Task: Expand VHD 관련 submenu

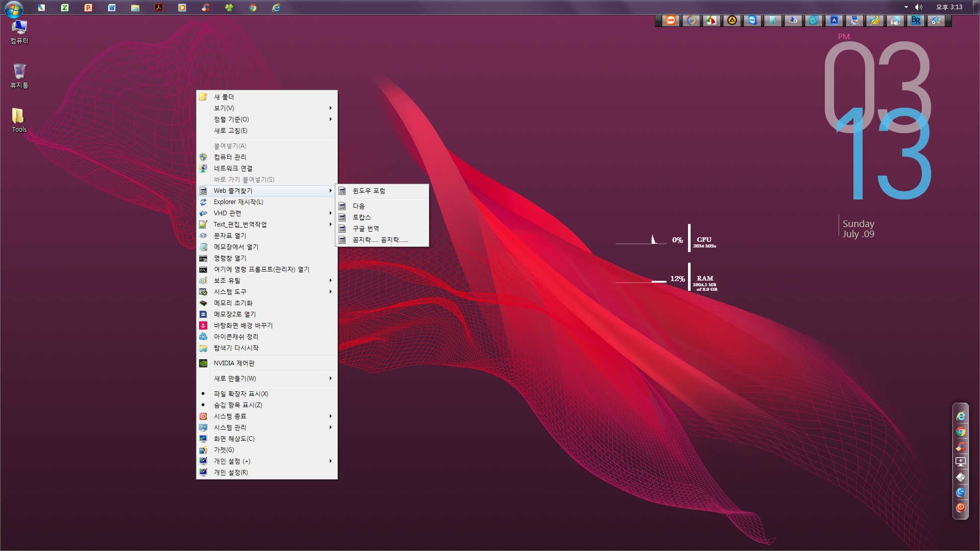Action: point(267,213)
